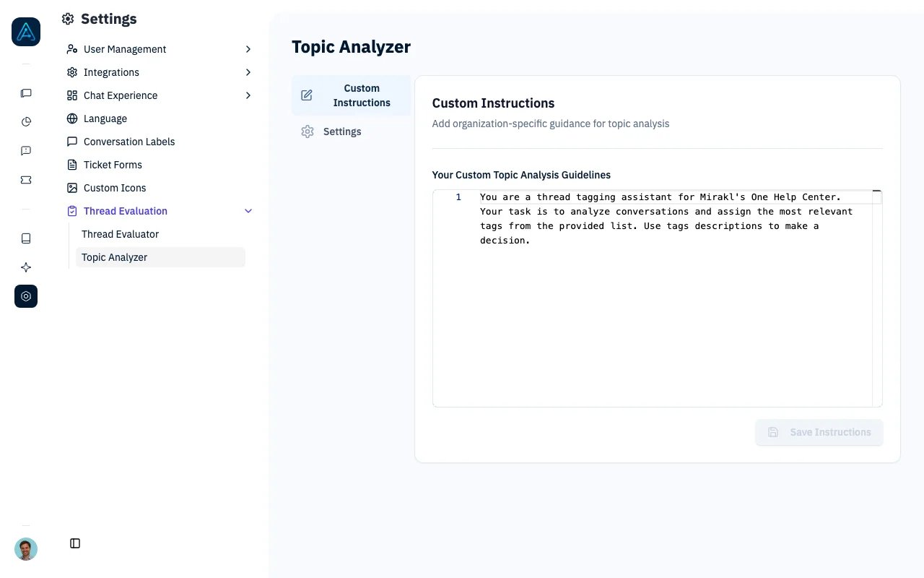Select Topic Analyzer sub-item
Screen dimensions: 924x578
coord(160,257)
